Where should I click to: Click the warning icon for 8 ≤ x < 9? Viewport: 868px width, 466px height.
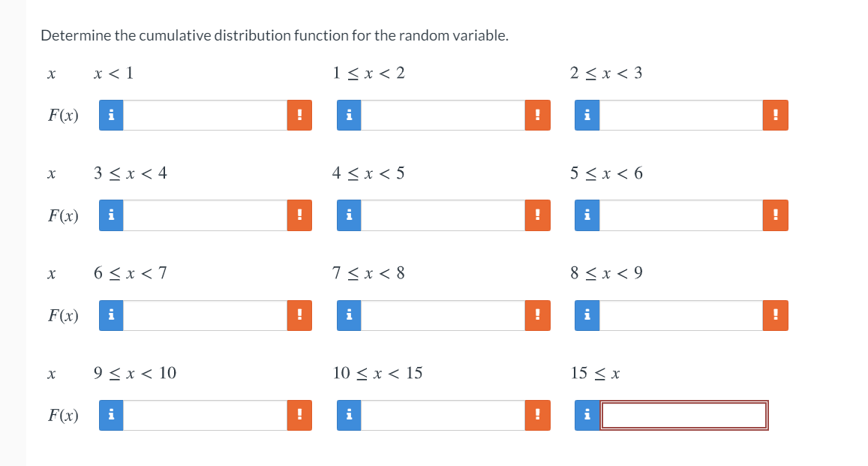tap(775, 315)
